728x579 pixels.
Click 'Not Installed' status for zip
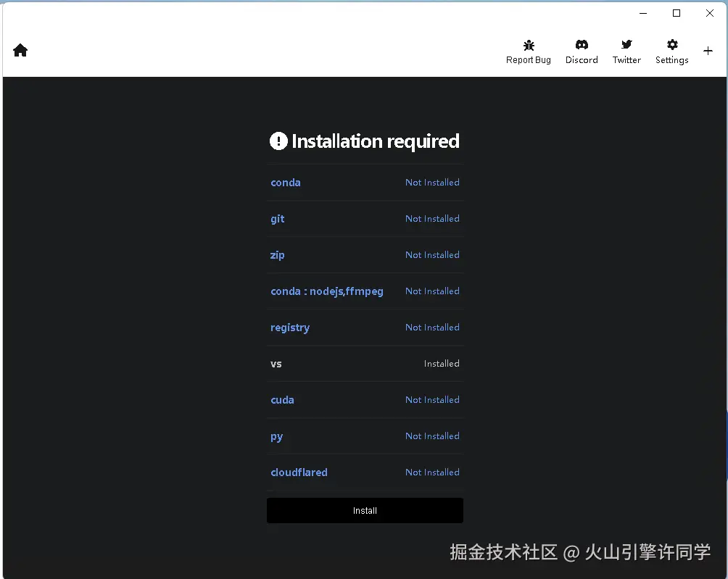(x=432, y=254)
